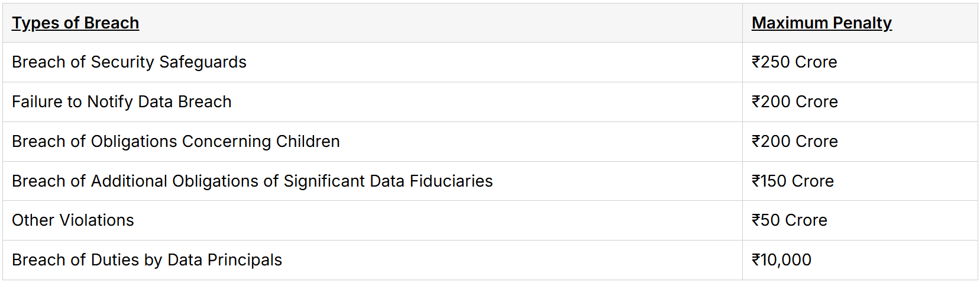Click the "Types of Breach" column header
Image resolution: width=980 pixels, height=282 pixels.
76,23
